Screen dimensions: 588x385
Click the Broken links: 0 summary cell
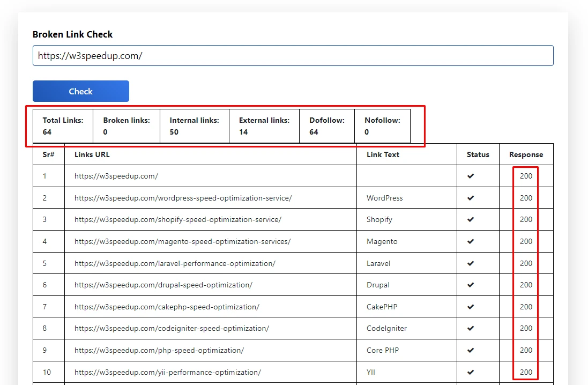[x=126, y=126]
